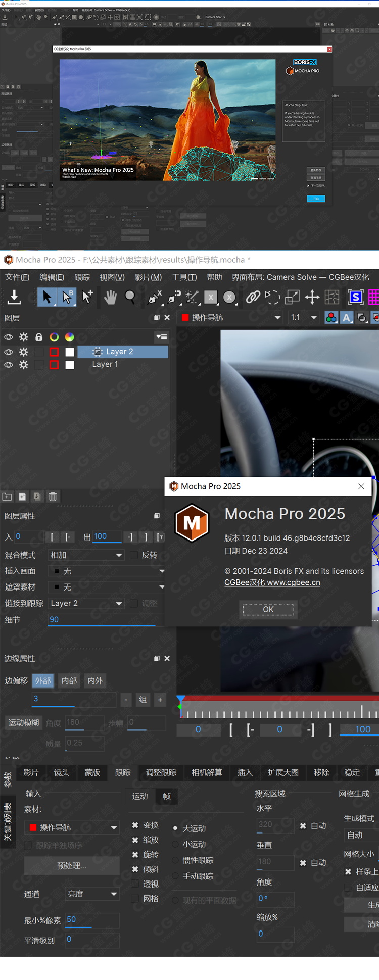Activate the Zoom magnifier tool
The height and width of the screenshot is (980, 379).
pos(130,297)
